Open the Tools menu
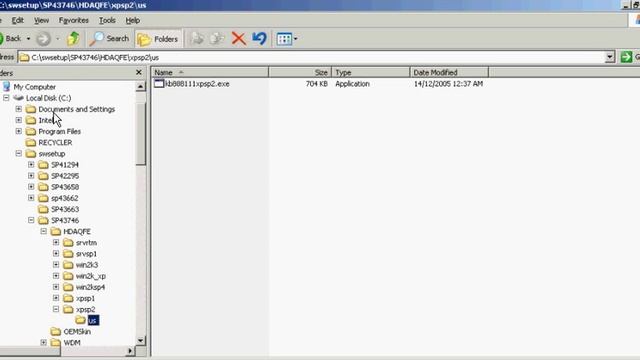 107,20
